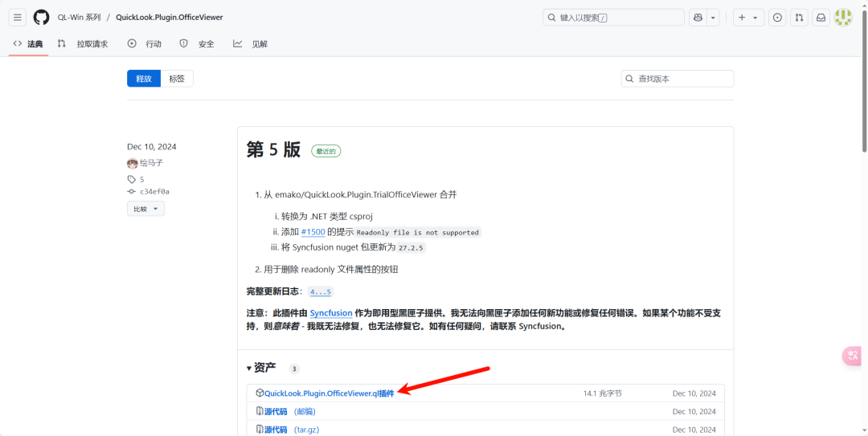
Task: Click the 绘马子 author avatar
Action: point(133,163)
